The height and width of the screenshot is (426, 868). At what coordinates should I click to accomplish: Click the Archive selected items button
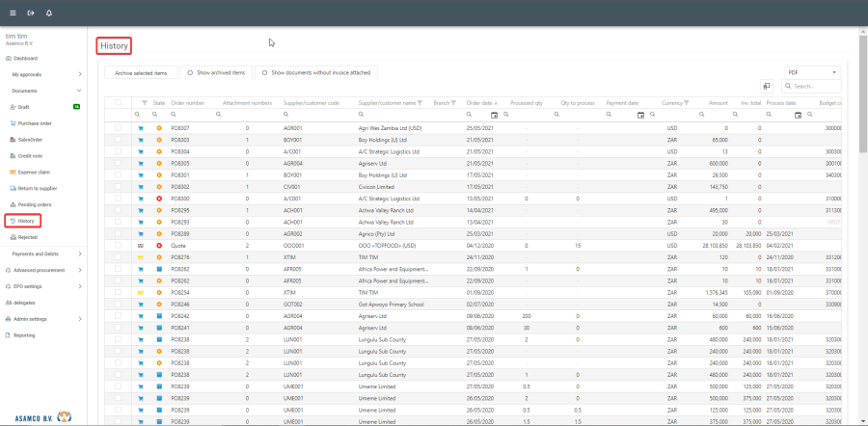pos(141,72)
